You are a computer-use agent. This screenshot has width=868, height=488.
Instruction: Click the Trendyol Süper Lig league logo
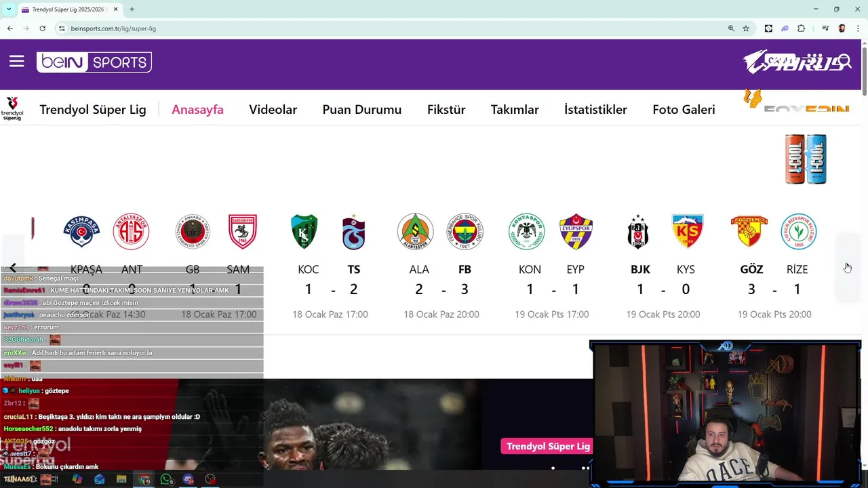pos(12,108)
